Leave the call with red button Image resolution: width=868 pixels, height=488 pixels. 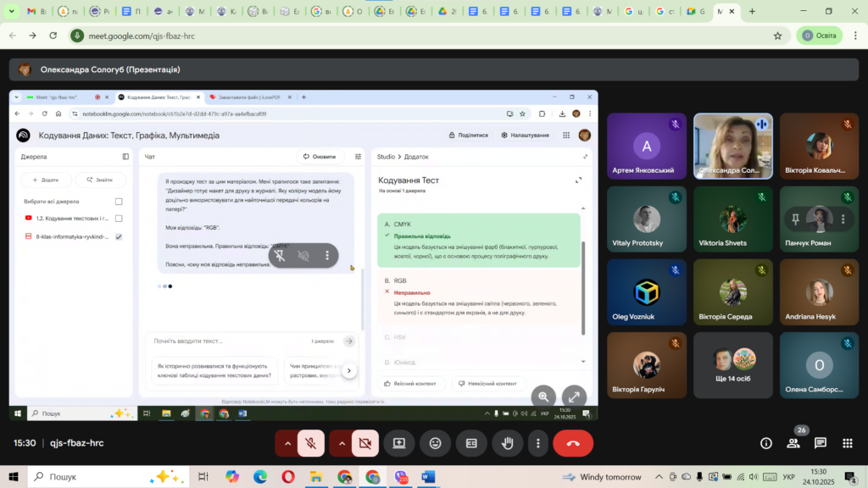pyautogui.click(x=573, y=443)
